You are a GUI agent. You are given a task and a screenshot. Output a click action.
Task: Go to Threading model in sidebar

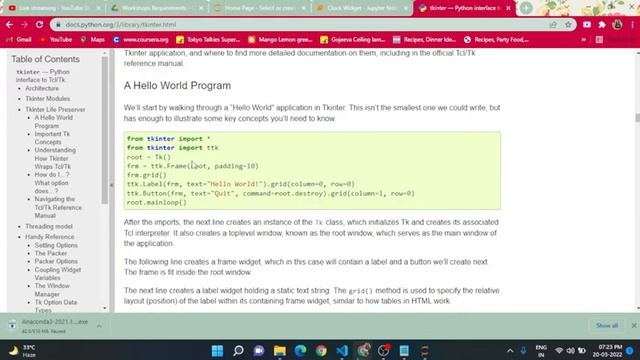coord(49,226)
